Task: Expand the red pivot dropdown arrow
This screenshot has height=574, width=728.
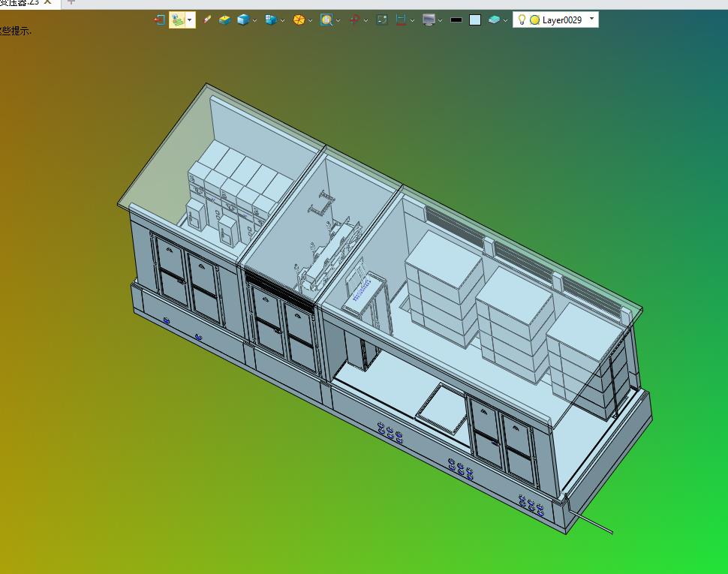Action: pos(366,20)
